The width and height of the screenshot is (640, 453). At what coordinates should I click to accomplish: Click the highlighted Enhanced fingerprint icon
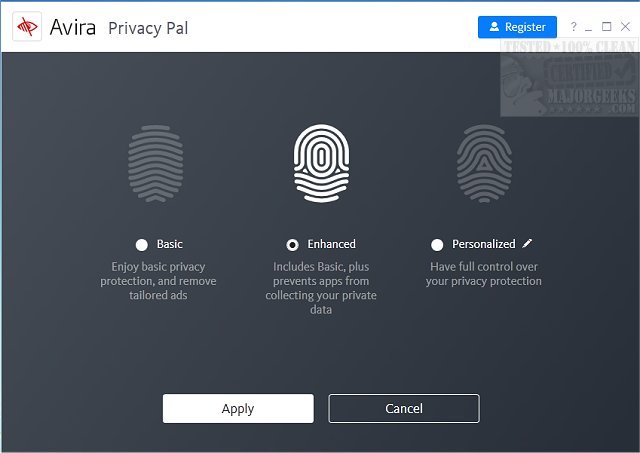click(x=321, y=164)
